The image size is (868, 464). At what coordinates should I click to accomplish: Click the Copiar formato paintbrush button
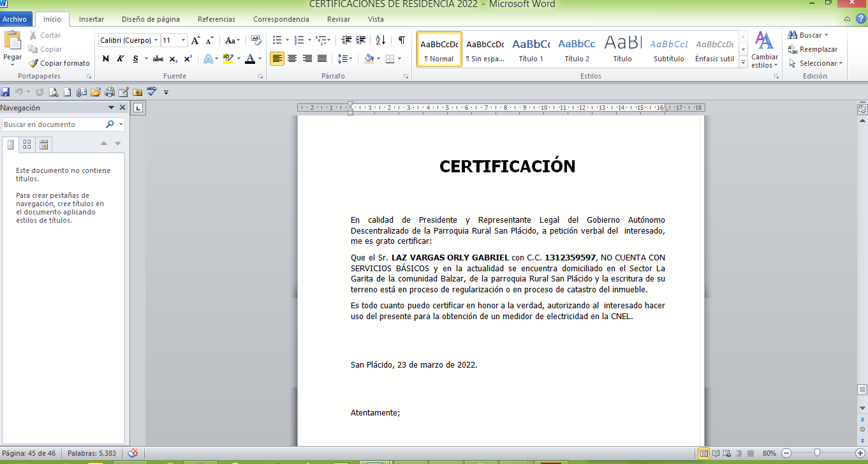point(59,63)
